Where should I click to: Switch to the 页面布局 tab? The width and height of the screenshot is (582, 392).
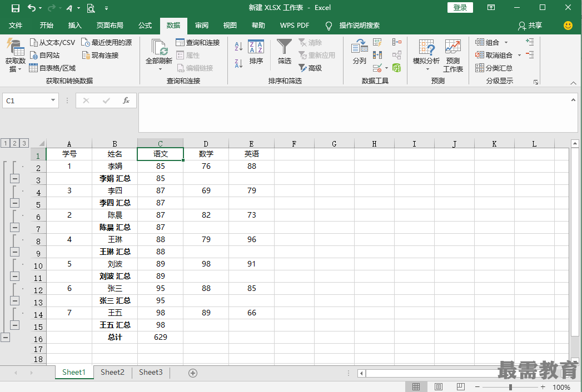point(110,25)
